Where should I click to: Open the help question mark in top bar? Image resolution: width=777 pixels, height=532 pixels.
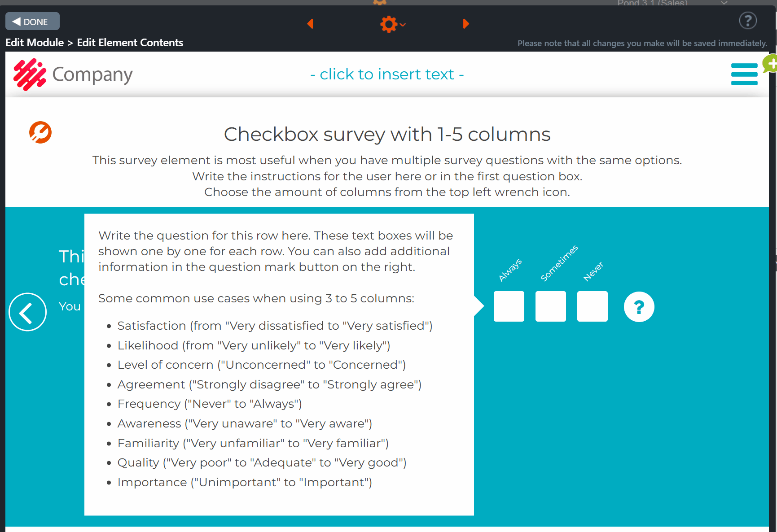[748, 21]
